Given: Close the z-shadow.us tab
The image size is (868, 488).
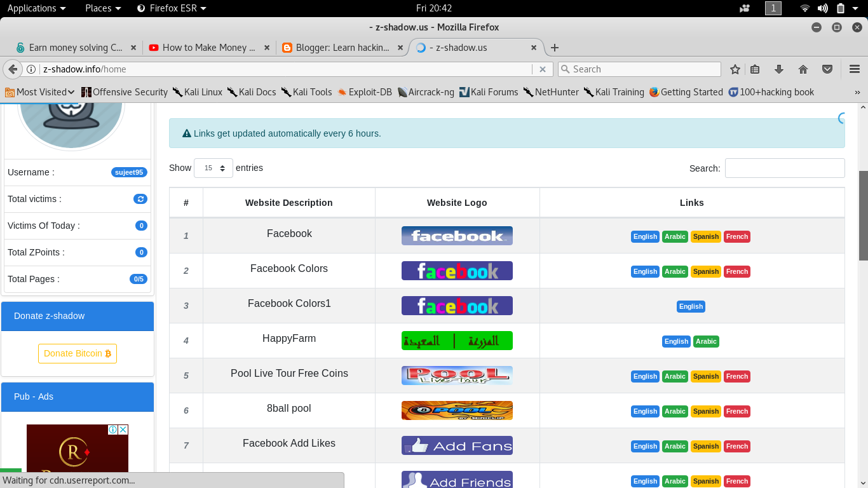Looking at the screenshot, I should pos(534,48).
